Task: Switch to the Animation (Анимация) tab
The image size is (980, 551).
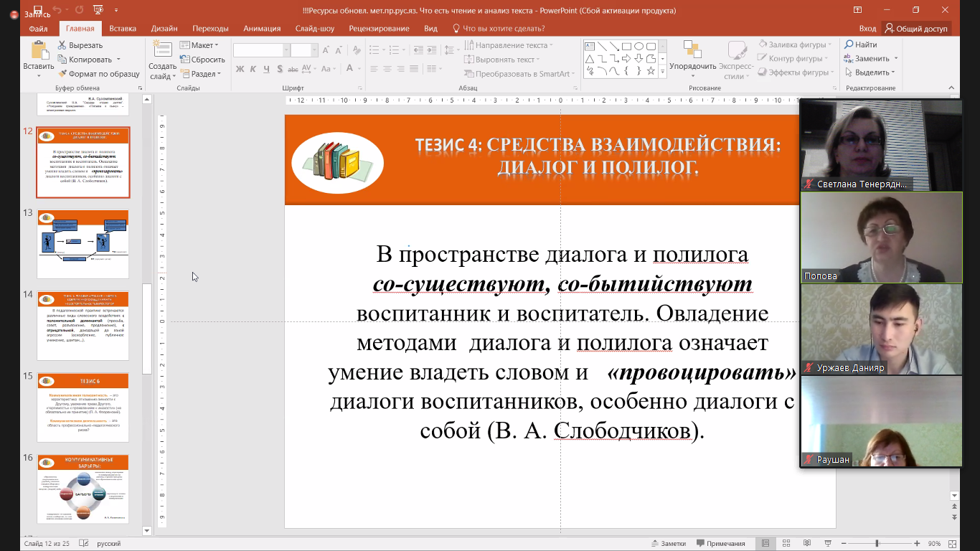Action: pos(262,29)
